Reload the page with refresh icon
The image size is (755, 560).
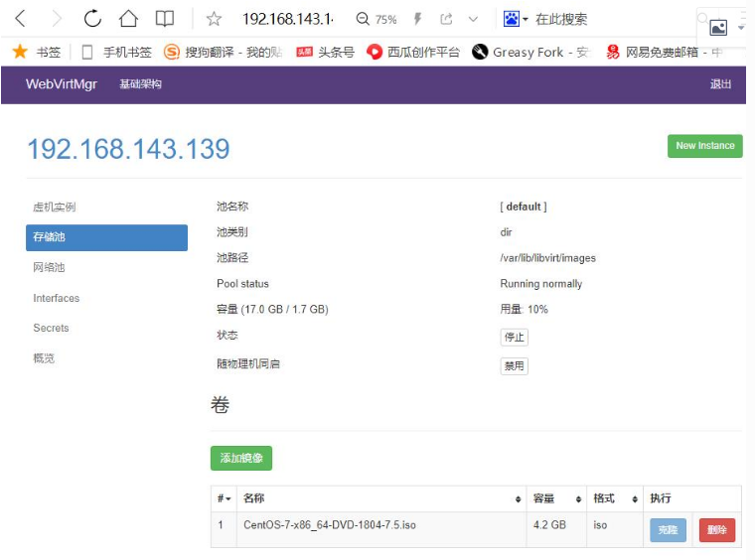(92, 19)
